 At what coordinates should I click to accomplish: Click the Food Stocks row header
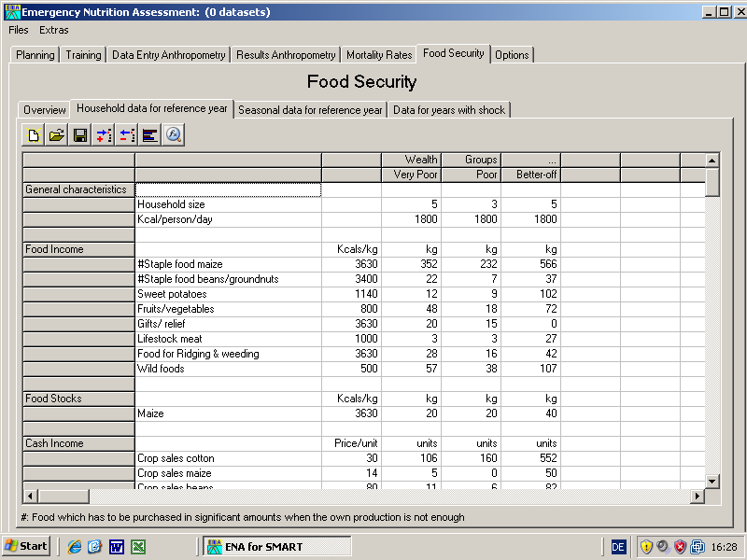(x=78, y=399)
